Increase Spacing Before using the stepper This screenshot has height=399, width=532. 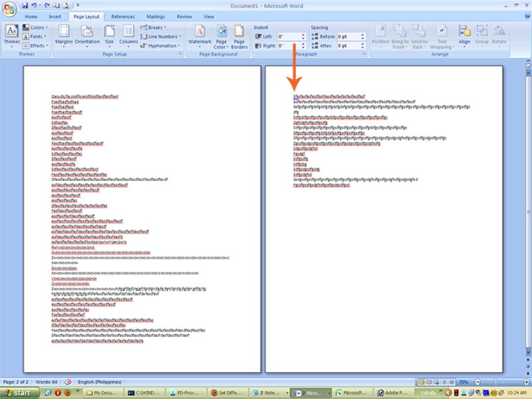click(x=362, y=34)
